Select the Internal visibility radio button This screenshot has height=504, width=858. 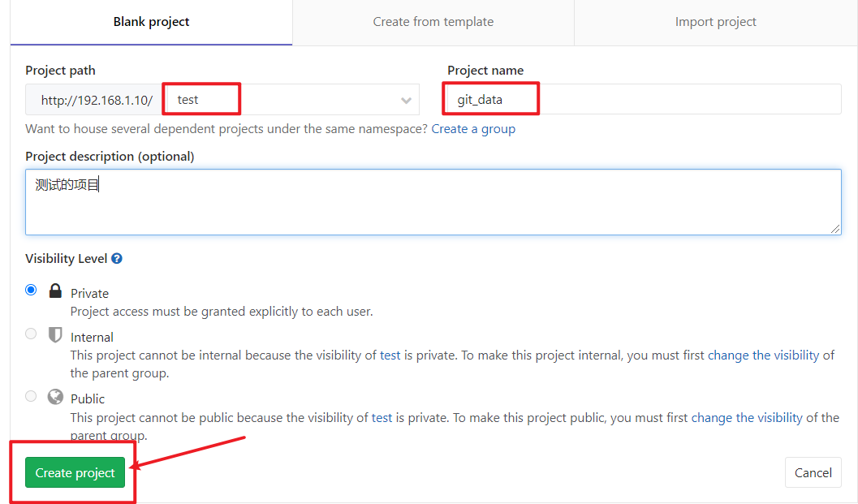tap(31, 334)
